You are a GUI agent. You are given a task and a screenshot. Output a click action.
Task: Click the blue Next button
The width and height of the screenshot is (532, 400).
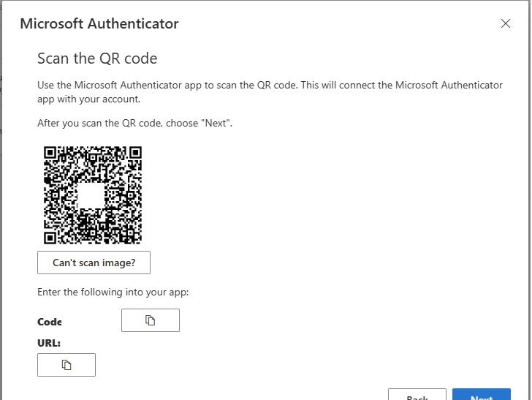point(482,395)
